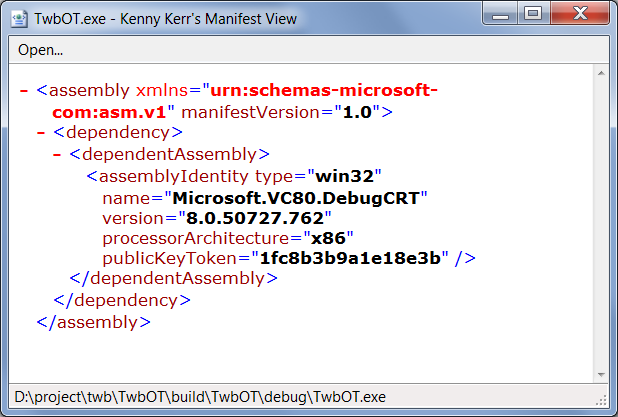
Task: Click the opening dependency tag text
Action: (x=118, y=132)
